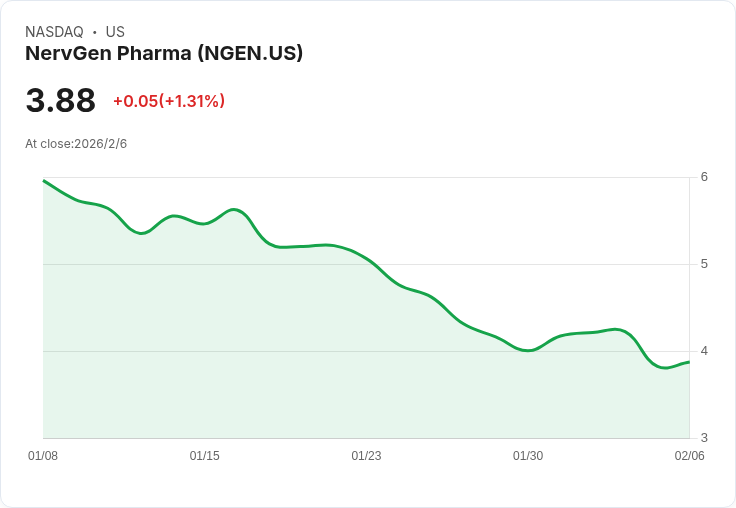The width and height of the screenshot is (736, 508).
Task: Click the At close date text
Action: coord(76,144)
